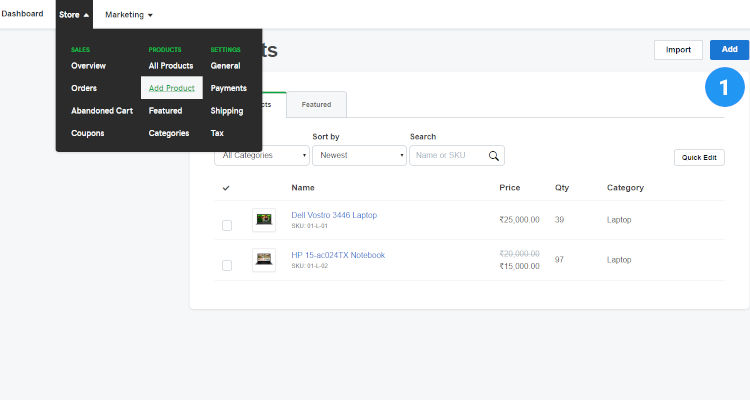The image size is (750, 400).
Task: Click the blue Add button
Action: (x=729, y=50)
